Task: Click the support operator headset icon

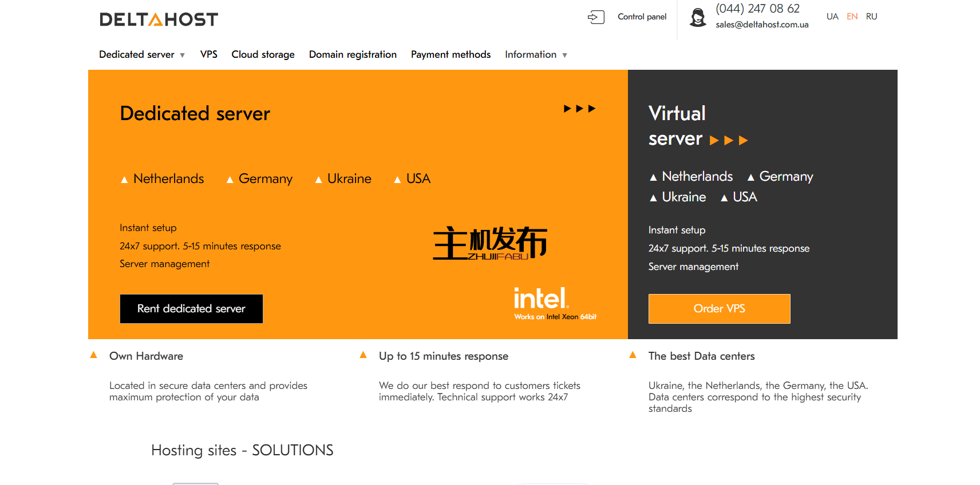Action: (698, 18)
